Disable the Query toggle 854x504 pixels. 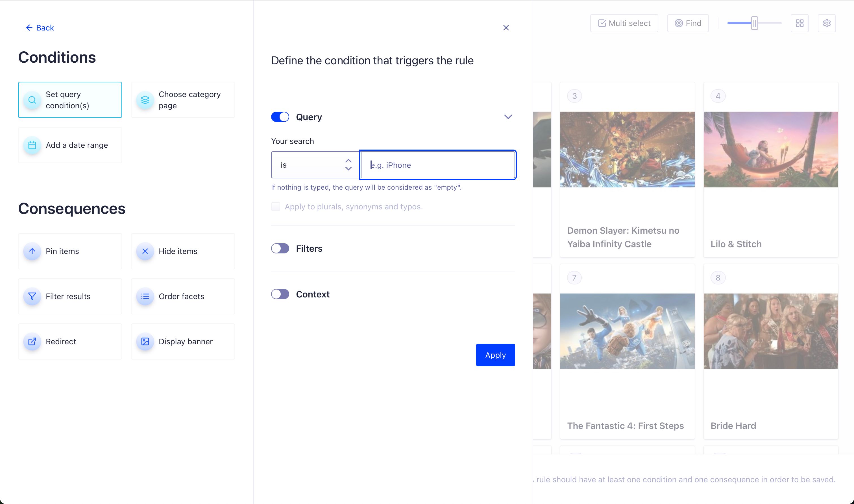(280, 117)
